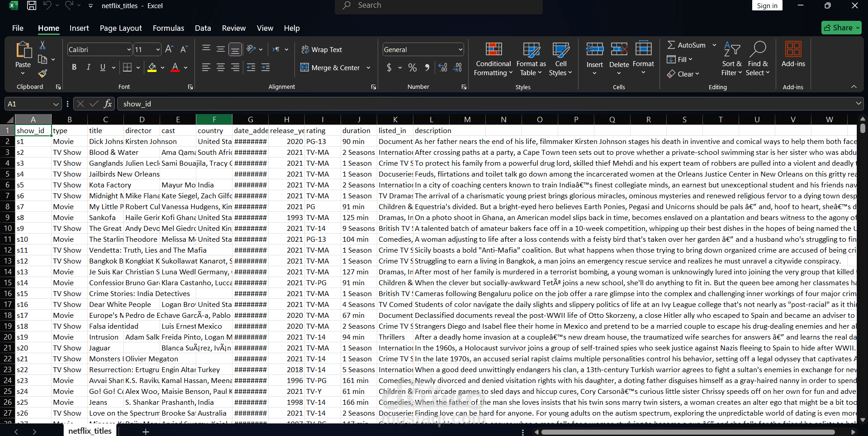Collapse the ribbon with the chevron
Screen dimensions: 868x436
tap(854, 86)
